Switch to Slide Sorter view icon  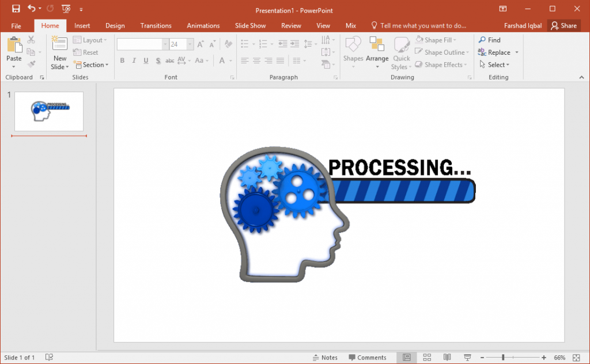pyautogui.click(x=427, y=357)
